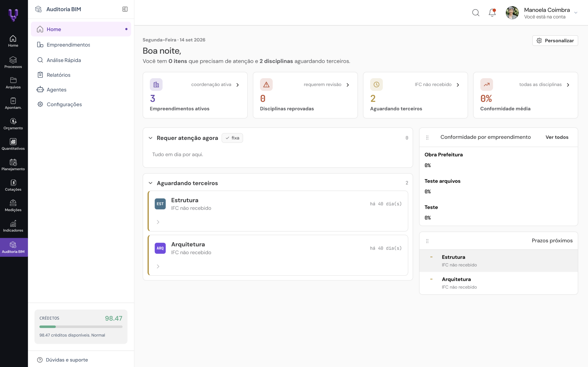The height and width of the screenshot is (367, 588).
Task: Open Quantitativos in the left rail
Action: click(13, 144)
